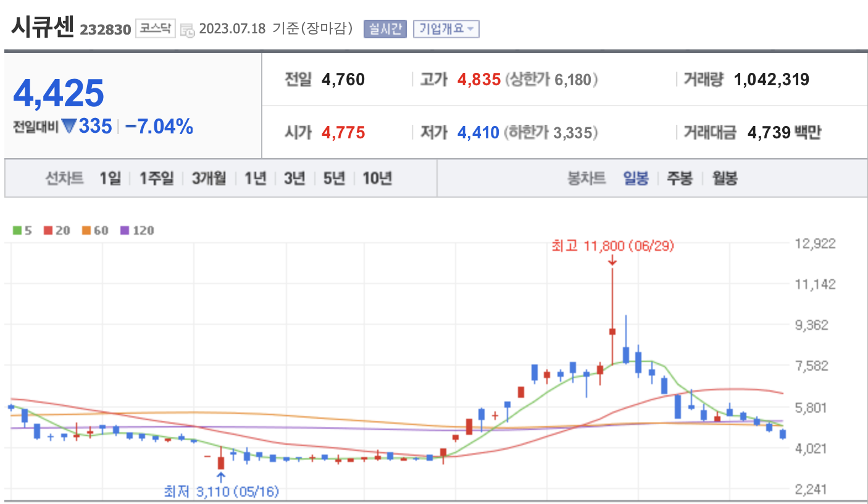Select the 10년 line chart tab
The height and width of the screenshot is (504, 868).
[x=377, y=178]
